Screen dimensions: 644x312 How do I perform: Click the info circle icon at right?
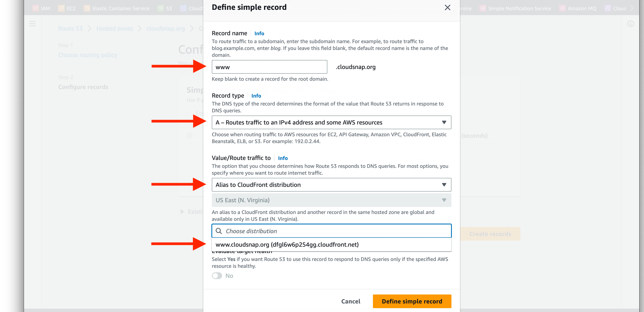pyautogui.click(x=631, y=24)
